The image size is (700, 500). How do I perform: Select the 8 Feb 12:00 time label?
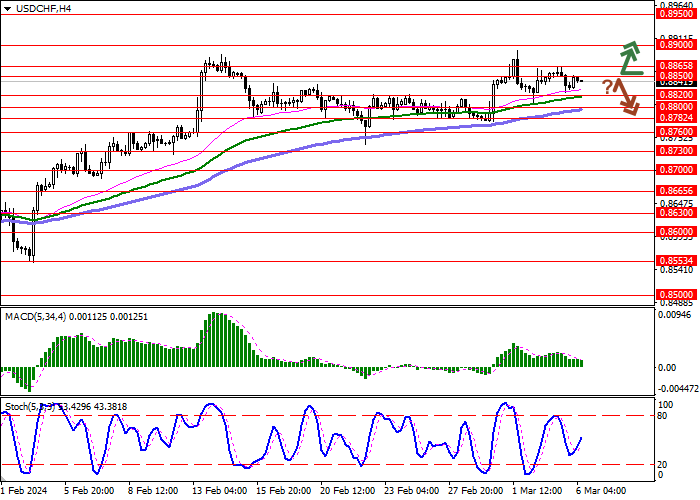[153, 491]
